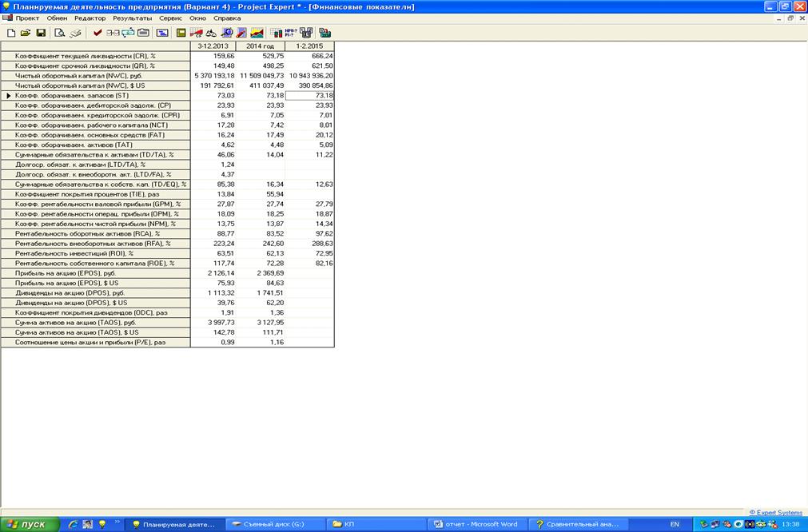Switch to Съемный диск (G:) taskbar window
808x532 pixels.
275,524
